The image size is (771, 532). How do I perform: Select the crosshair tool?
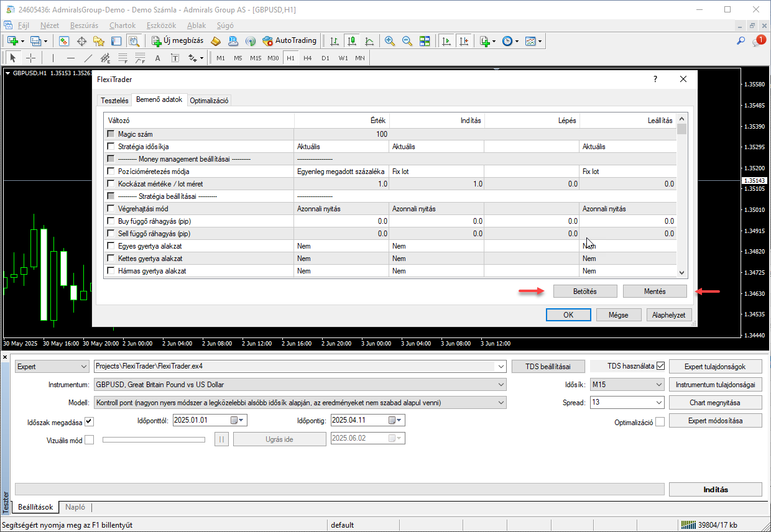pyautogui.click(x=30, y=58)
